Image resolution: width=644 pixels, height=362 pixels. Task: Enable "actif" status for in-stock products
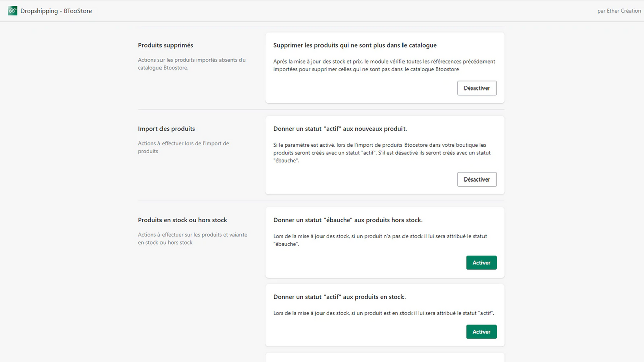(481, 331)
